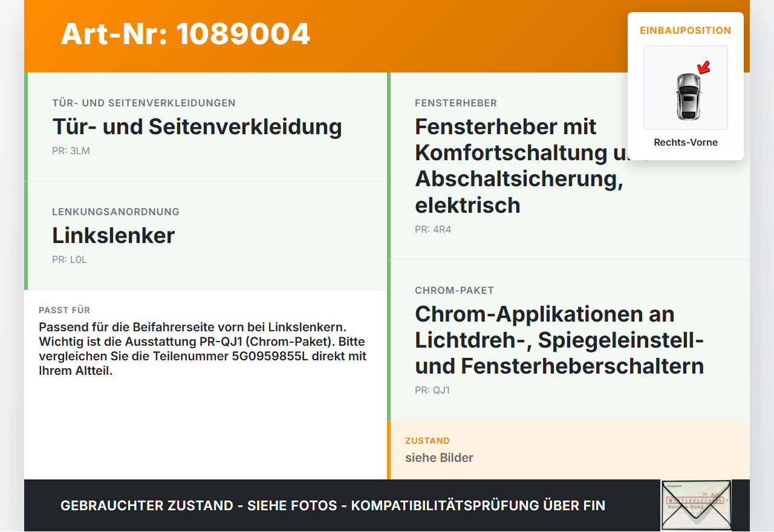Click the 'PR: 3LM' code

[x=71, y=151]
